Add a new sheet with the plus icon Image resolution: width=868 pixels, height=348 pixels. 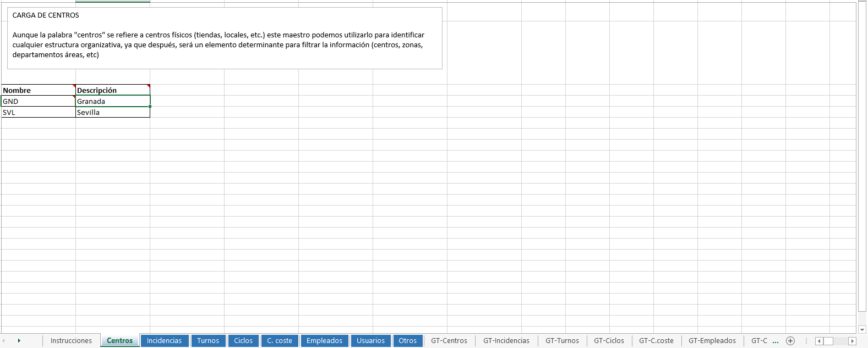click(x=790, y=341)
